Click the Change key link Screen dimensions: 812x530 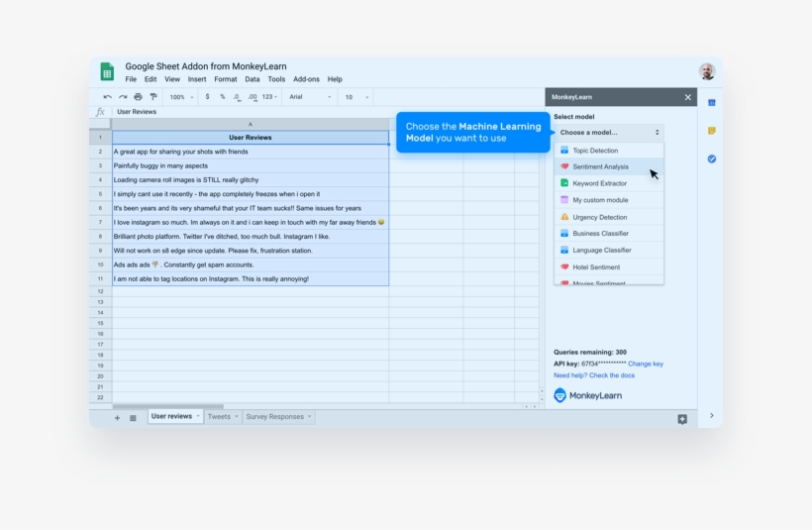[646, 364]
